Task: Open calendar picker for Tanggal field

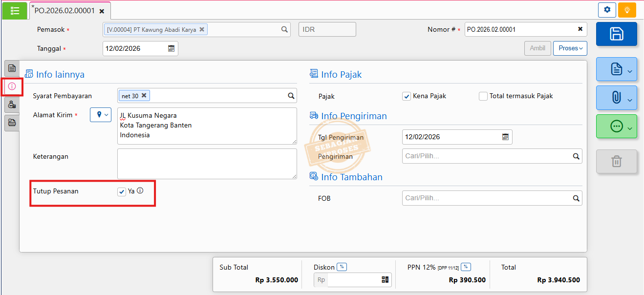Action: coord(172,48)
